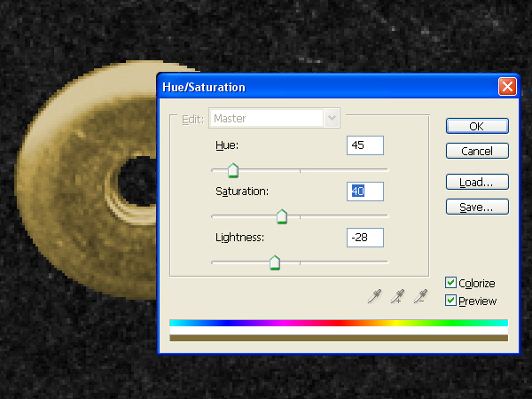Select the plain eyedropper tool

click(374, 296)
